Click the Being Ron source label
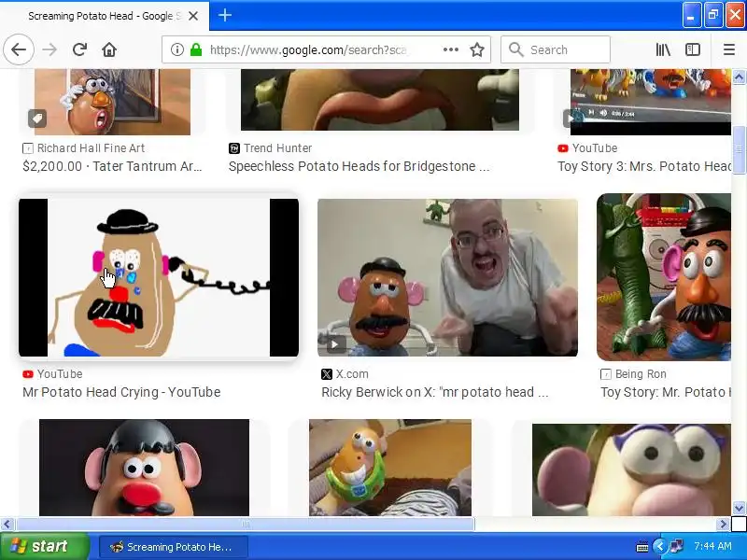The height and width of the screenshot is (560, 747). pos(641,374)
